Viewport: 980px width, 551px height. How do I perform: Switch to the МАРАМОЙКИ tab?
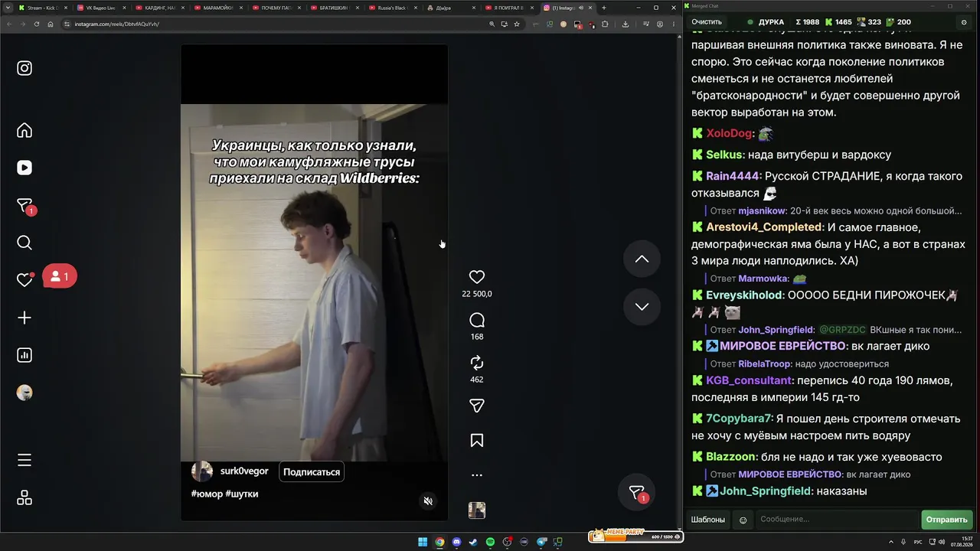(217, 8)
